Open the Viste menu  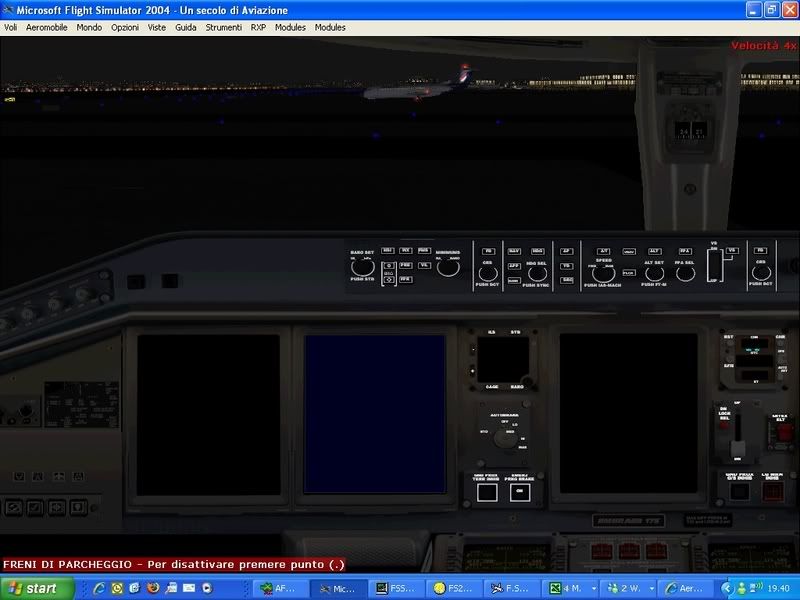pos(157,28)
